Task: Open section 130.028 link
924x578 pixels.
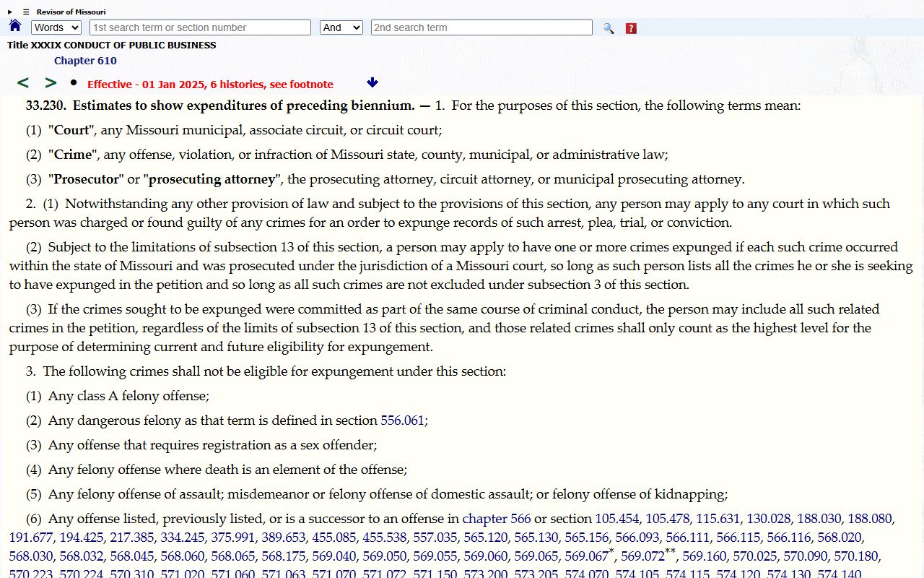Action: click(769, 519)
